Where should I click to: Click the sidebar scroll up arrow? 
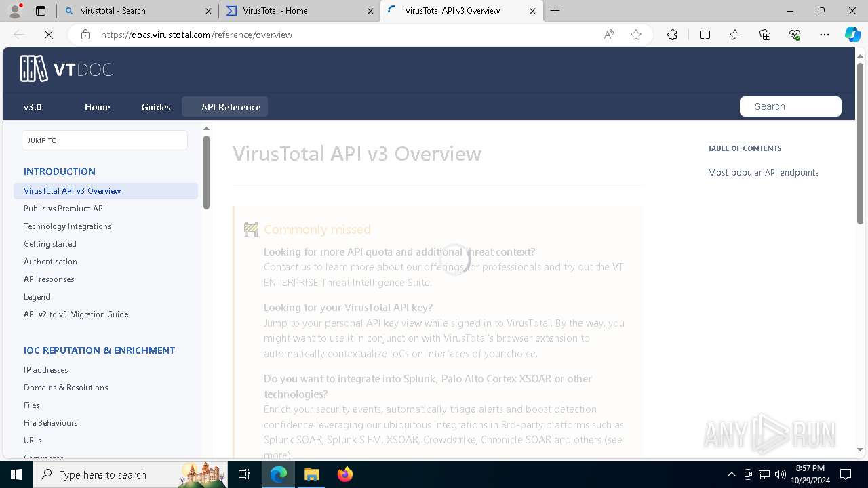pos(206,128)
